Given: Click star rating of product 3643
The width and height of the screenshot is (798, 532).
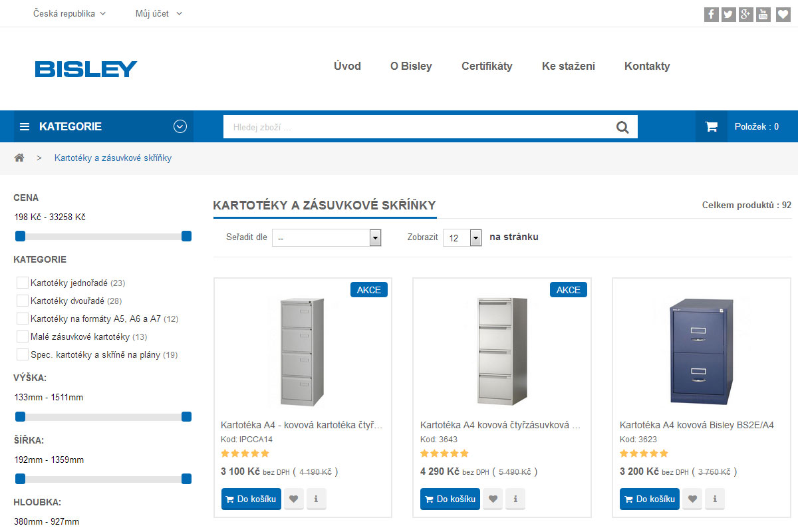Looking at the screenshot, I should click(445, 454).
